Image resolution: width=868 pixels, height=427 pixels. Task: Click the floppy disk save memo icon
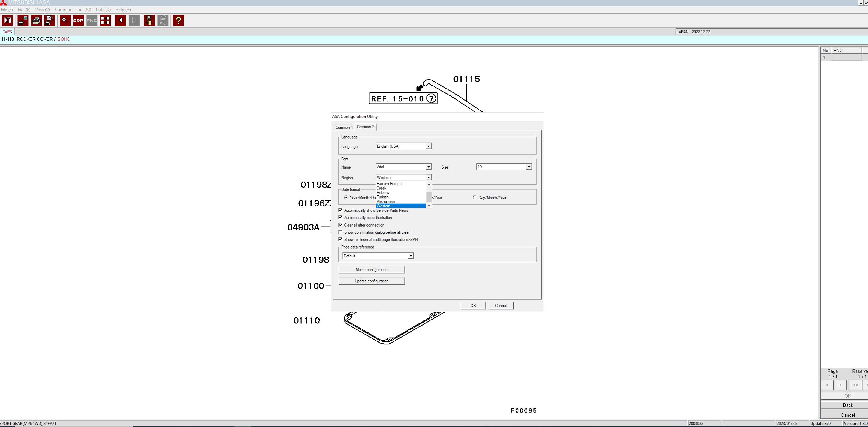pyautogui.click(x=149, y=21)
